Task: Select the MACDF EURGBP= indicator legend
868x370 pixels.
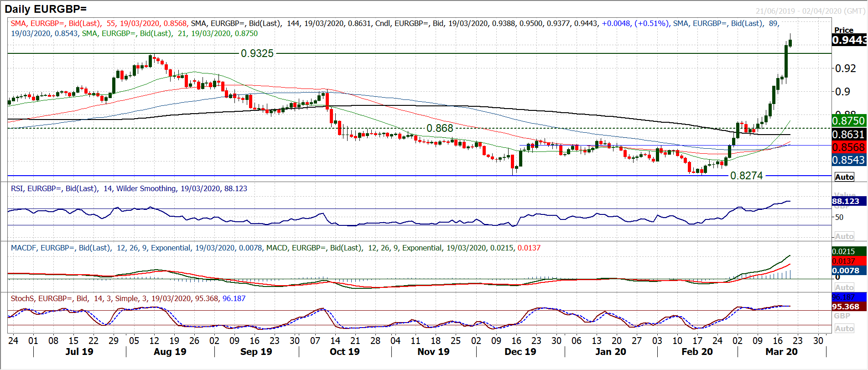Action: (136, 248)
